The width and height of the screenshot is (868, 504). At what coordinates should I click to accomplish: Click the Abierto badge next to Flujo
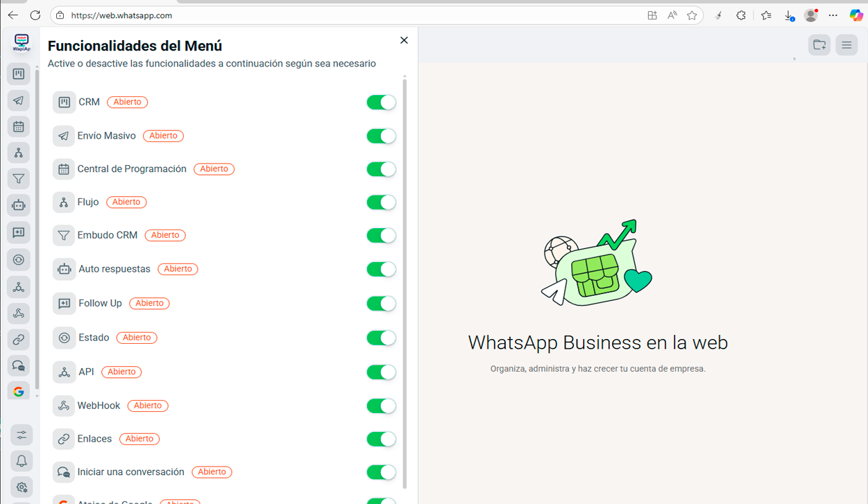tap(126, 202)
